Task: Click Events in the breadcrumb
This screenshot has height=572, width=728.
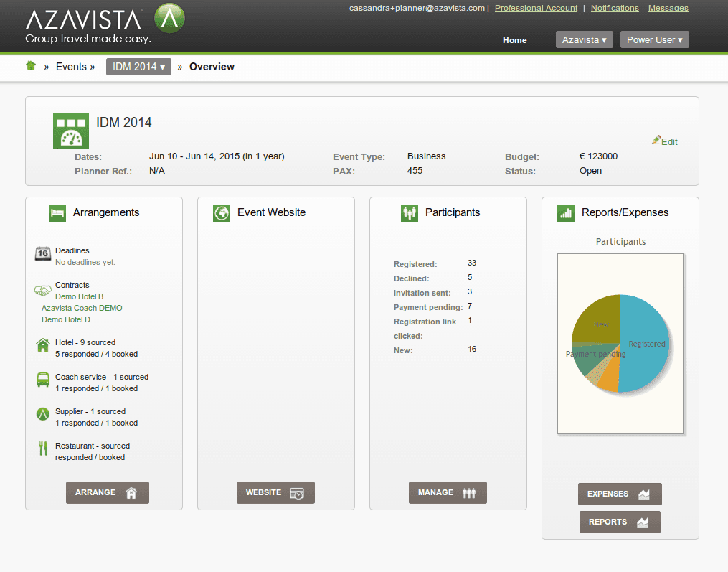Action: pos(71,67)
